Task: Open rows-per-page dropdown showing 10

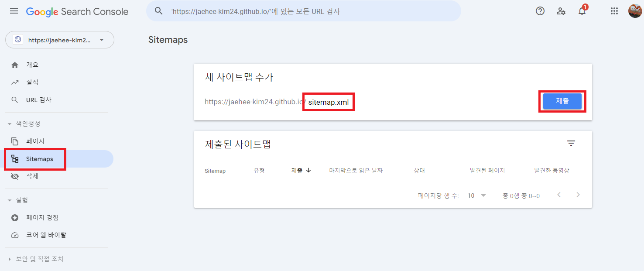Action: tap(476, 196)
